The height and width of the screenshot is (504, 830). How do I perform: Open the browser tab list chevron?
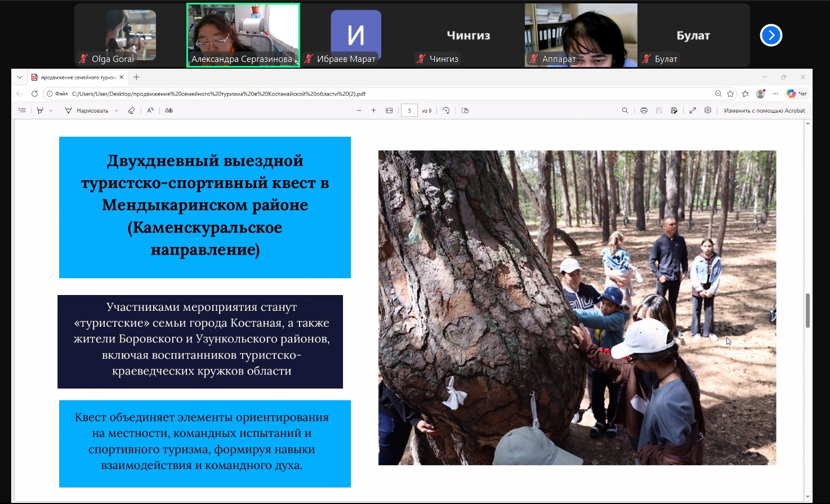(x=20, y=77)
